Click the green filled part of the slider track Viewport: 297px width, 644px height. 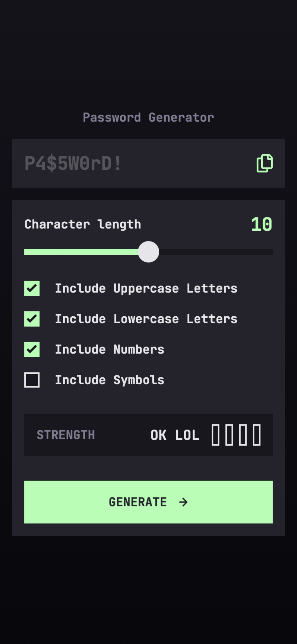pos(81,252)
